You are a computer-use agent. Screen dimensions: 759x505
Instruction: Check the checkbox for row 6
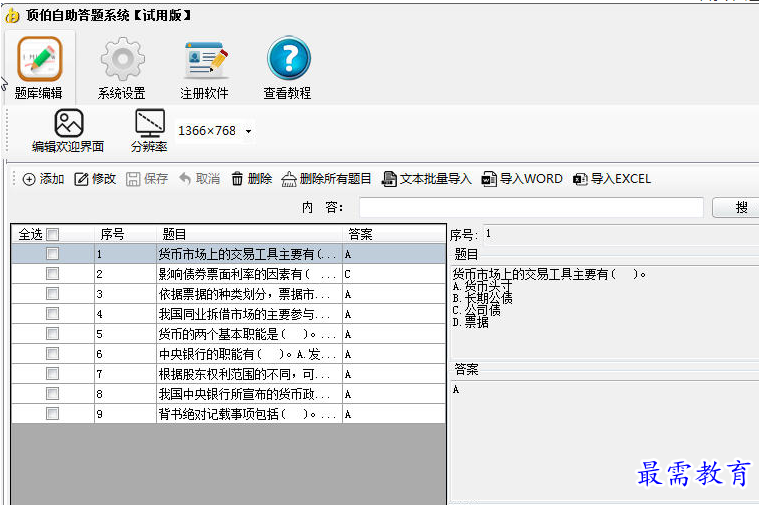(x=52, y=354)
